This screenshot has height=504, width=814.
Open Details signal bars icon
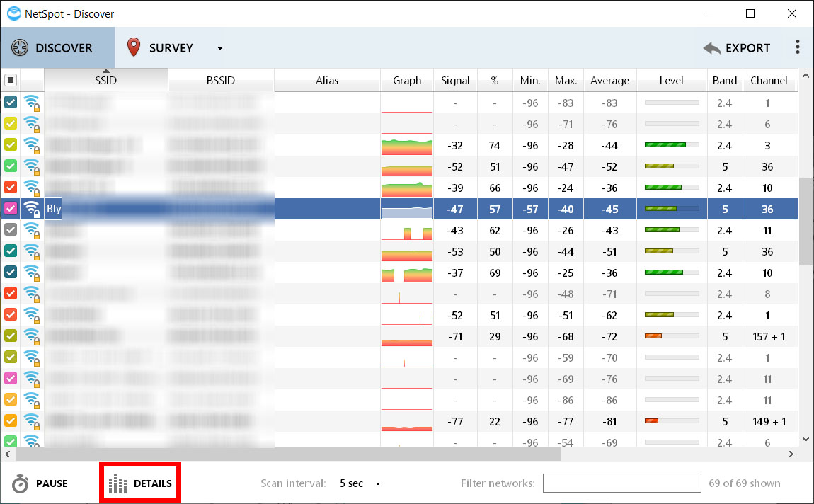coord(117,484)
